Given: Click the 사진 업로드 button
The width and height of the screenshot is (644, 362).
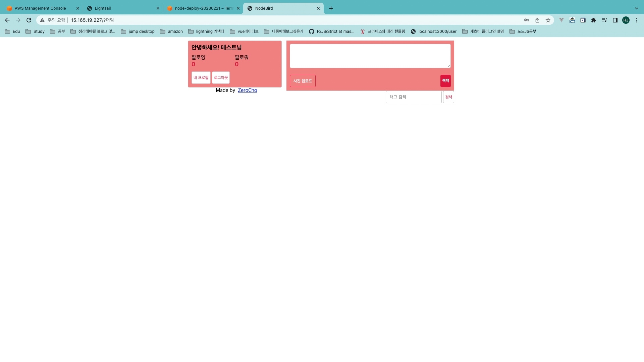Looking at the screenshot, I should [303, 81].
